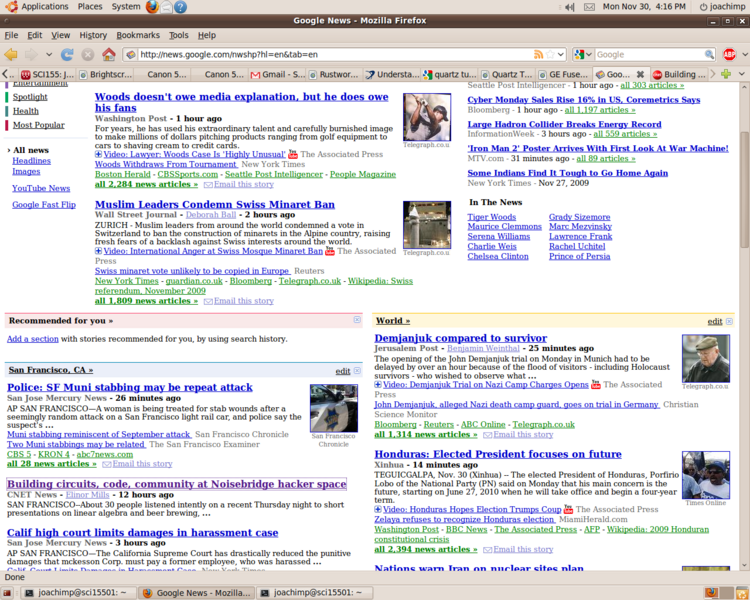Close the World section box
Image resolution: width=750 pixels, height=600 pixels.
coord(729,321)
